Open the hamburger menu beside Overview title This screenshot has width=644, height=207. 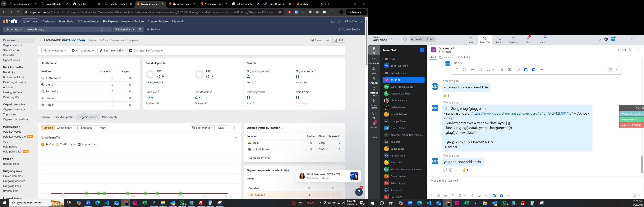[39, 40]
